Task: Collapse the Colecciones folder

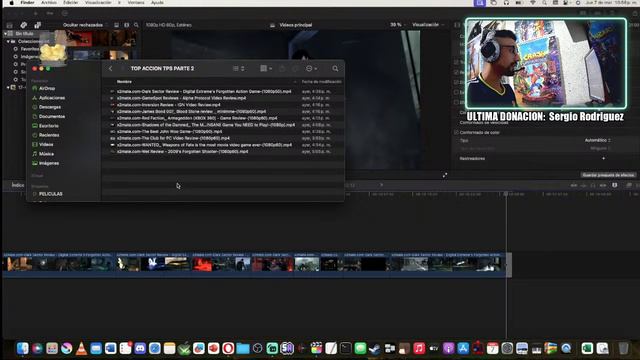Action: pyautogui.click(x=8, y=41)
